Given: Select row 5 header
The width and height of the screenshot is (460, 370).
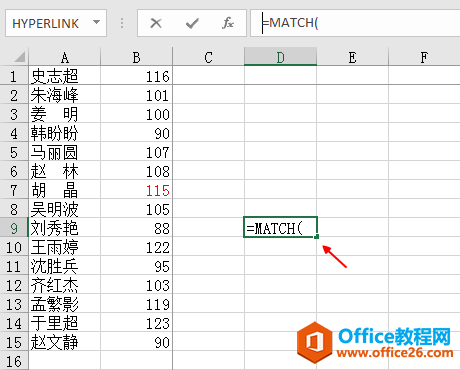Looking at the screenshot, I should tap(14, 152).
